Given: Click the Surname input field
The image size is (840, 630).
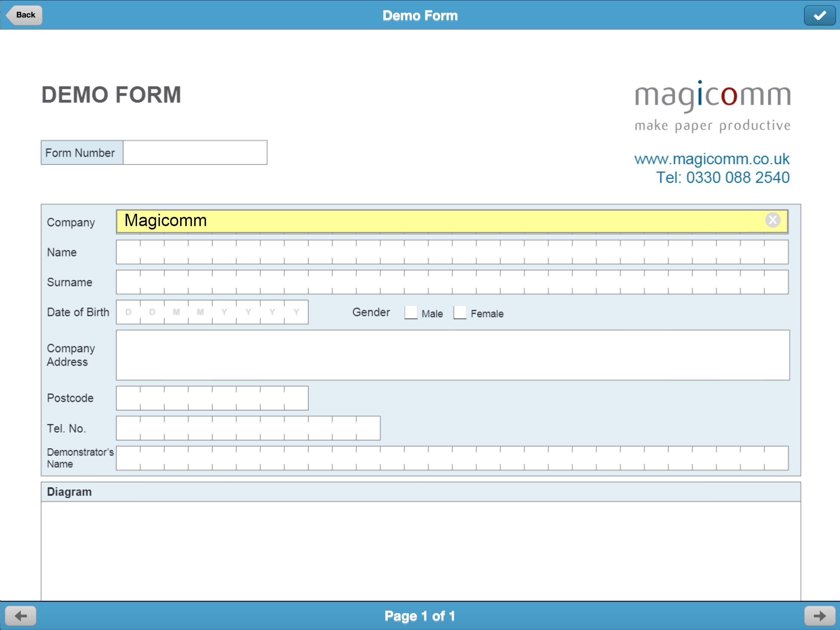Looking at the screenshot, I should point(452,282).
